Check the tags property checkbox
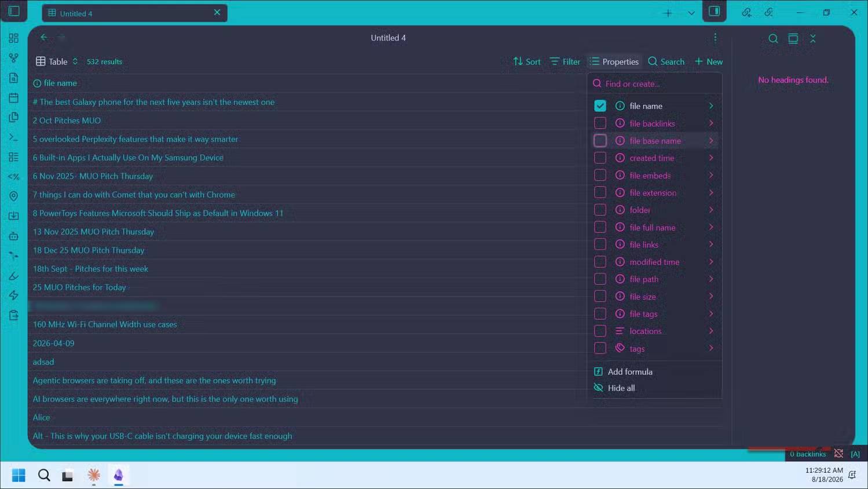The height and width of the screenshot is (489, 868). (x=600, y=348)
